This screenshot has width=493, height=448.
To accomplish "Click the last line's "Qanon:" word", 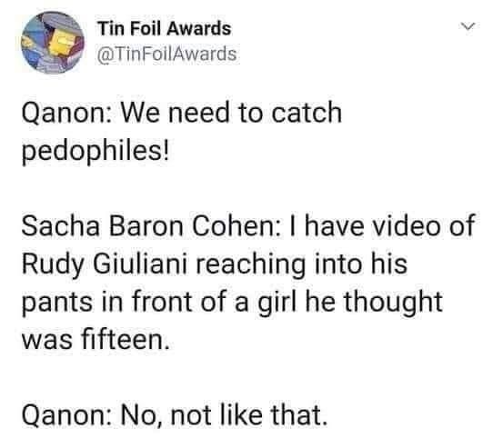I will click(66, 415).
